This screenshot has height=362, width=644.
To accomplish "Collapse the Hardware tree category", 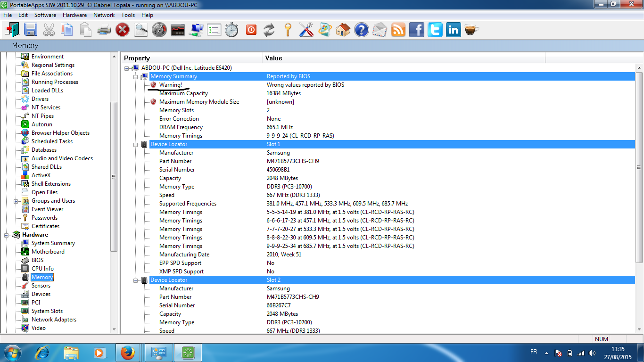I will 7,235.
